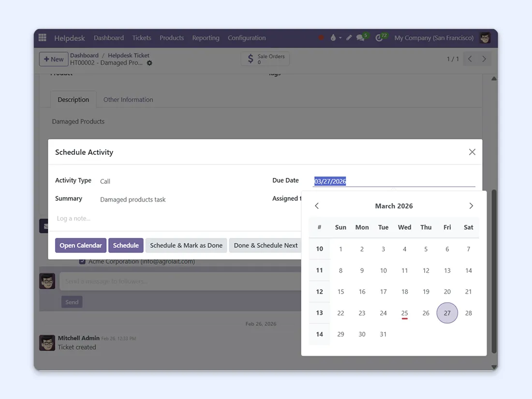Click the red recording indicator icon
This screenshot has width=532, height=399.
click(321, 38)
